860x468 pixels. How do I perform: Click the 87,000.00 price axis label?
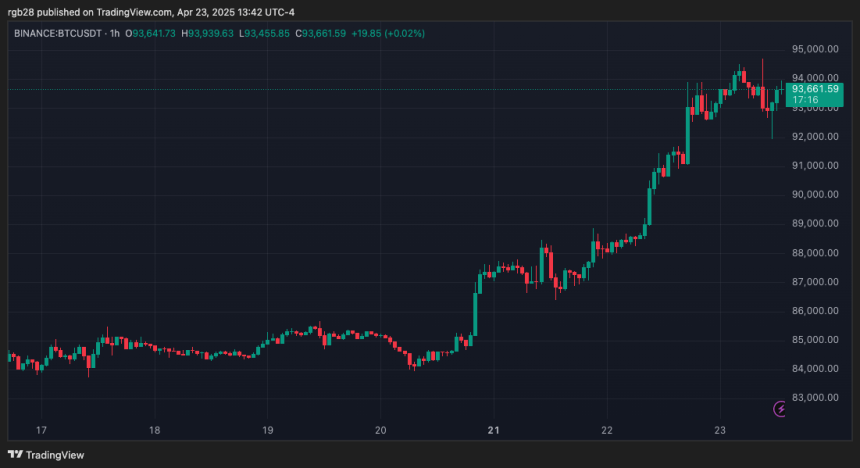tap(815, 281)
